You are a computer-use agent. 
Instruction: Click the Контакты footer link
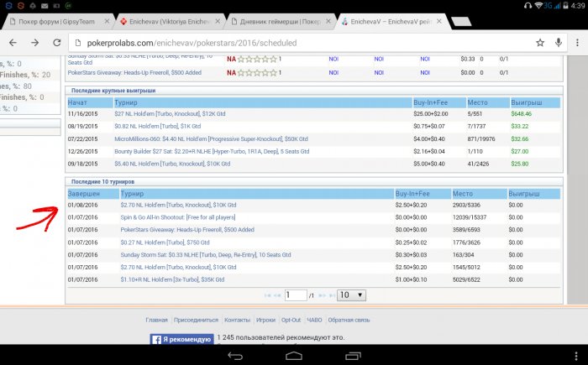(238, 320)
